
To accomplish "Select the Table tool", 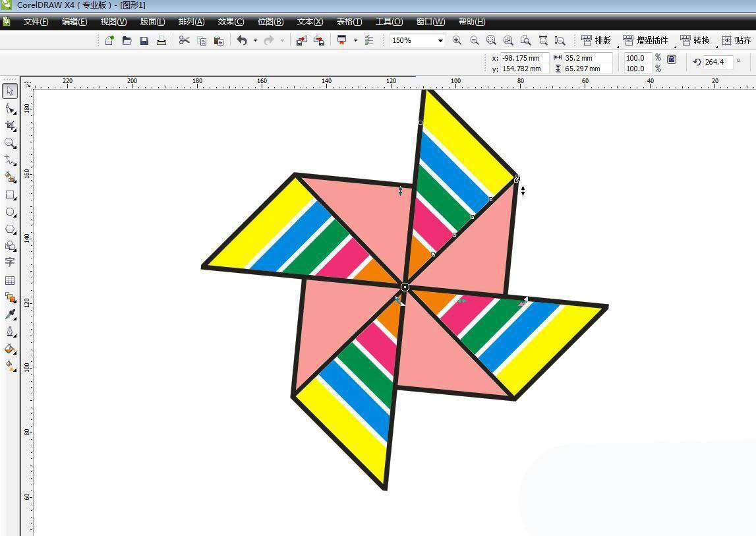I will [x=10, y=280].
